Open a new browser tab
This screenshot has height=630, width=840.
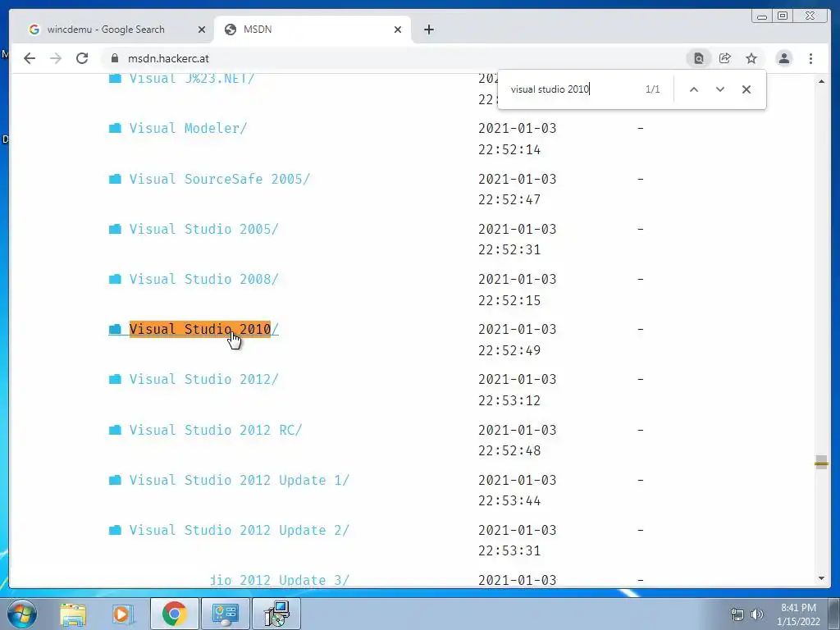click(x=428, y=30)
